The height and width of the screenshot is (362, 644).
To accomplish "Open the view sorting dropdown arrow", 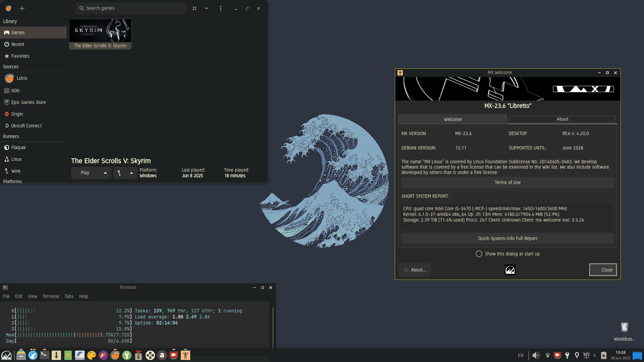I will coord(207,8).
